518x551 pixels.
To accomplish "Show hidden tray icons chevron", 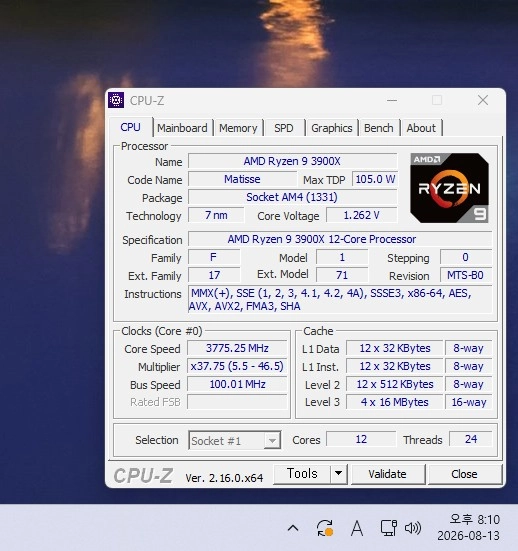I will tap(293, 527).
